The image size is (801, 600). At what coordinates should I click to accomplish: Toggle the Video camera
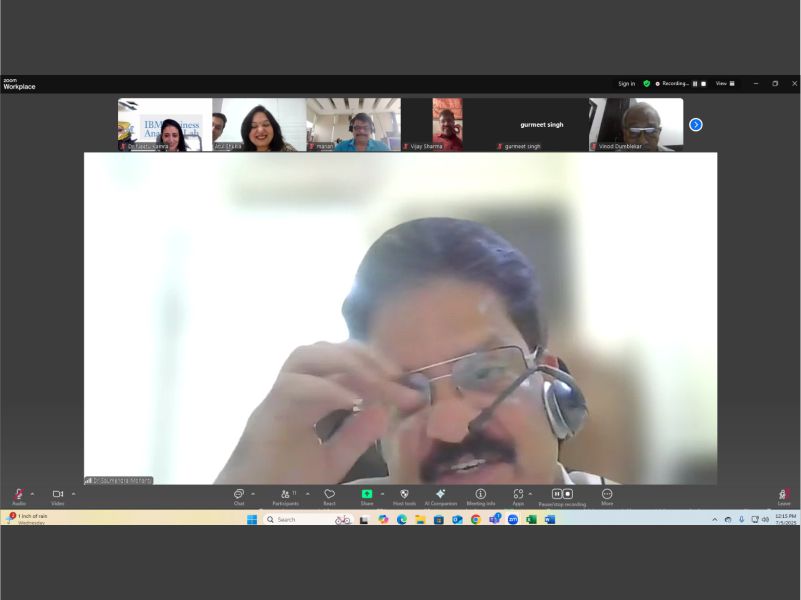pos(58,495)
